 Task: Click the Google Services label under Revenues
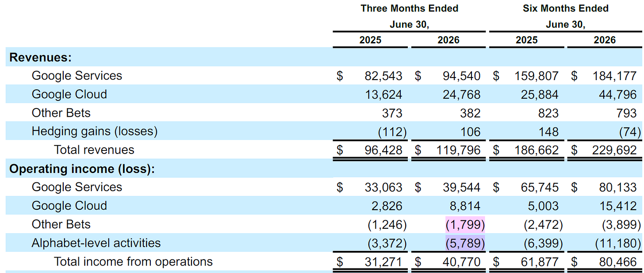click(77, 76)
